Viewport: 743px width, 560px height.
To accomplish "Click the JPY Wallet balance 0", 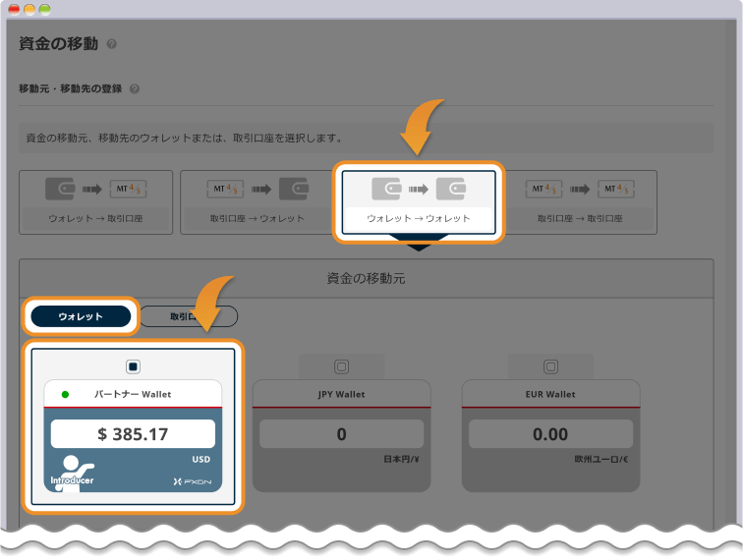I will 342,434.
